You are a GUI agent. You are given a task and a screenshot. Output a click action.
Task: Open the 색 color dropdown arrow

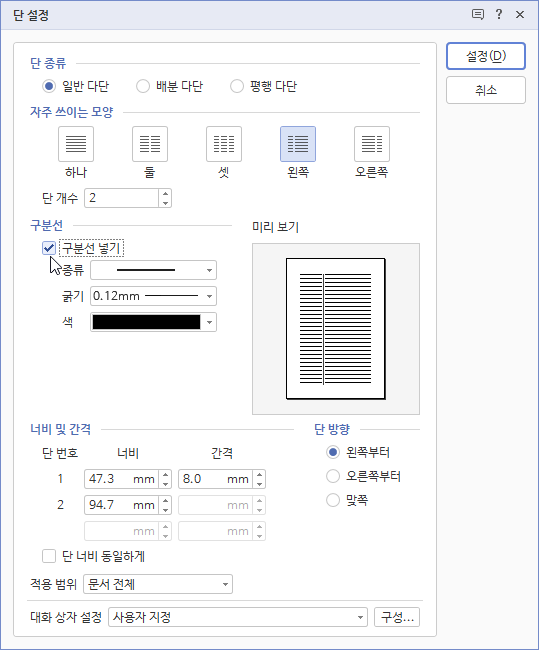point(209,322)
